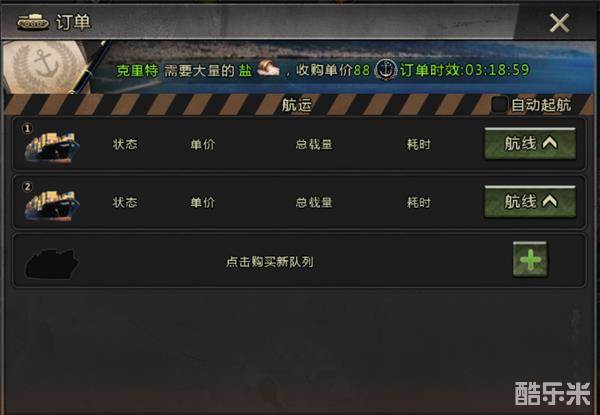The image size is (600, 415).
Task: Click the tank icon beside 订单 title
Action: click(33, 22)
